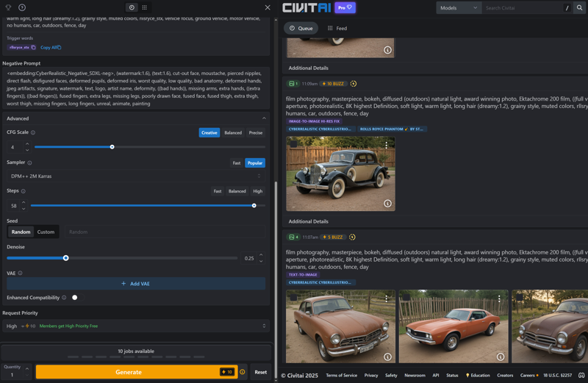Tick checkbox on rusty orange car image
The height and width of the screenshot is (383, 588).
[x=293, y=298]
